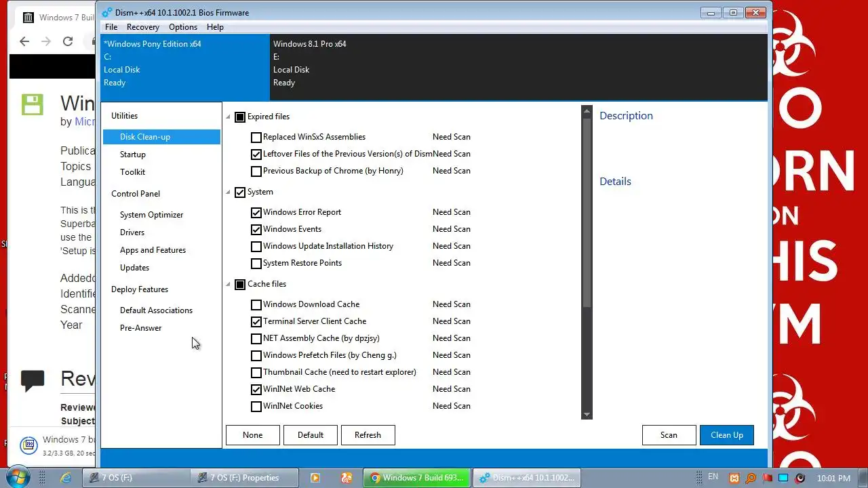Image resolution: width=868 pixels, height=488 pixels.
Task: Open the Windows Start menu orb
Action: click(18, 477)
